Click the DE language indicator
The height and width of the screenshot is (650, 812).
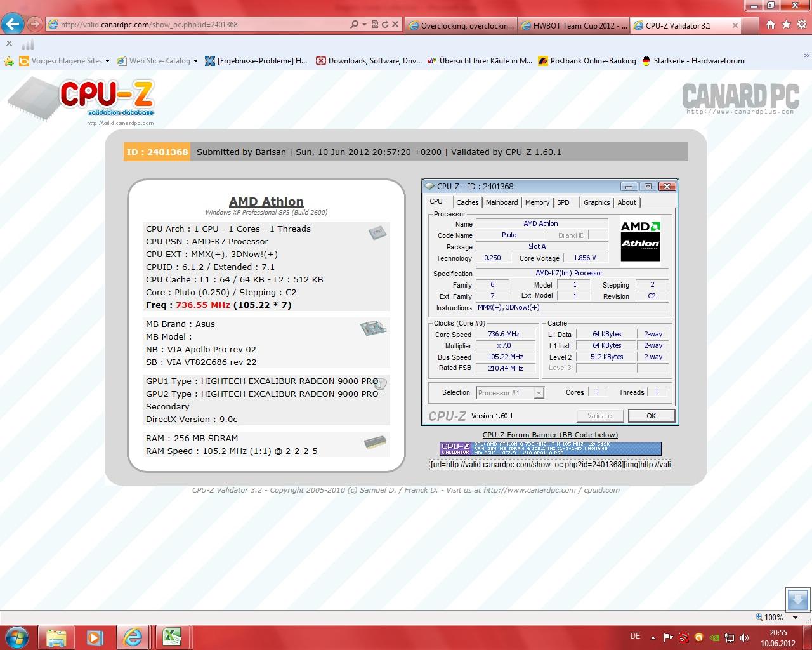(636, 636)
